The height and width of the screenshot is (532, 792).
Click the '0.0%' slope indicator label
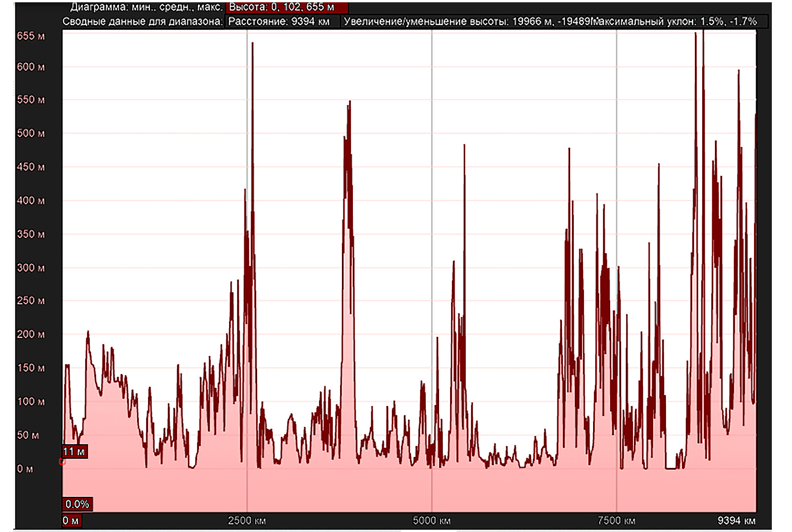click(x=77, y=504)
